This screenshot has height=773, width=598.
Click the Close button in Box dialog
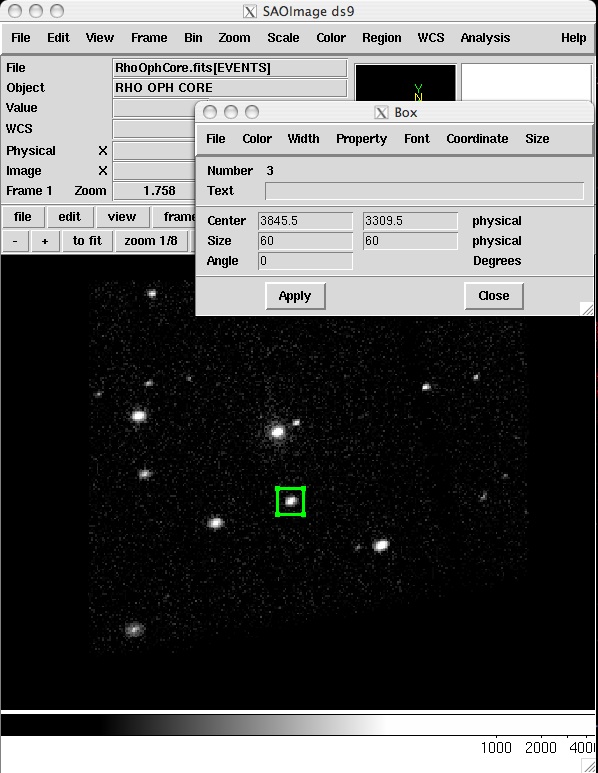coord(494,296)
